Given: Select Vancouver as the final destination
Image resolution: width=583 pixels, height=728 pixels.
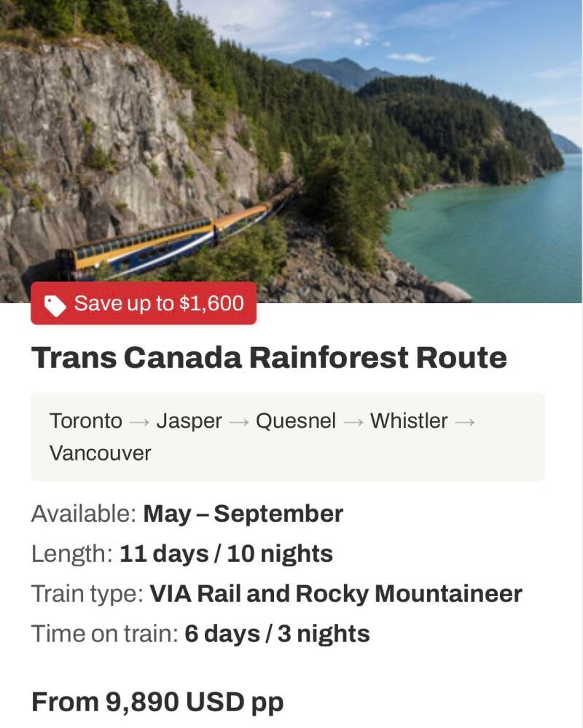Looking at the screenshot, I should [x=101, y=453].
